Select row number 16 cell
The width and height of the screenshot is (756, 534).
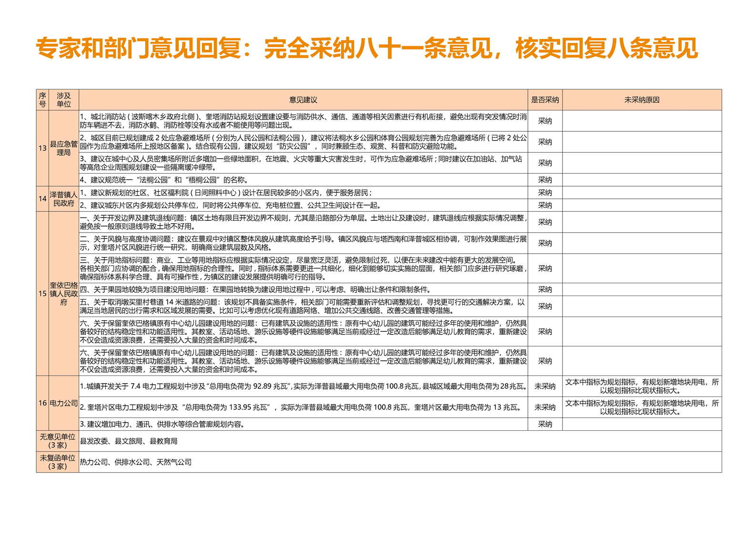[x=42, y=403]
